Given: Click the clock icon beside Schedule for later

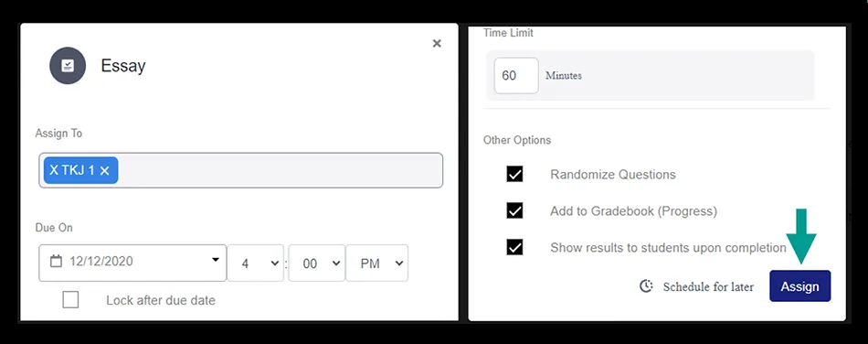Looking at the screenshot, I should [x=646, y=285].
